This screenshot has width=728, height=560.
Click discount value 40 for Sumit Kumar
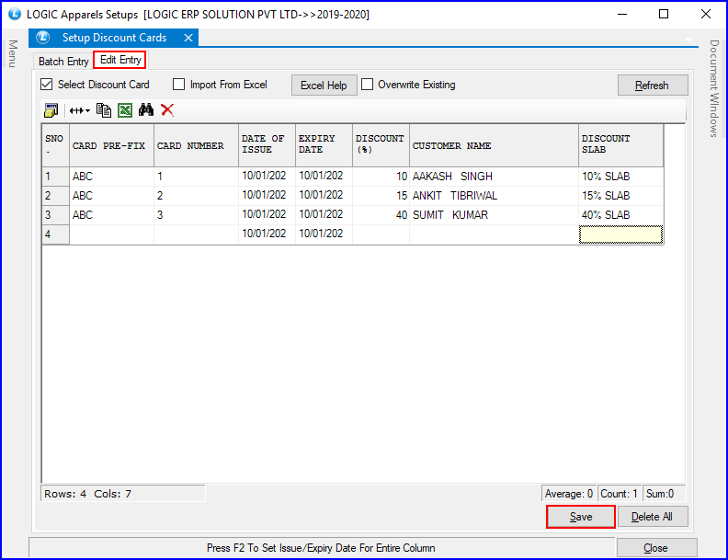[381, 215]
